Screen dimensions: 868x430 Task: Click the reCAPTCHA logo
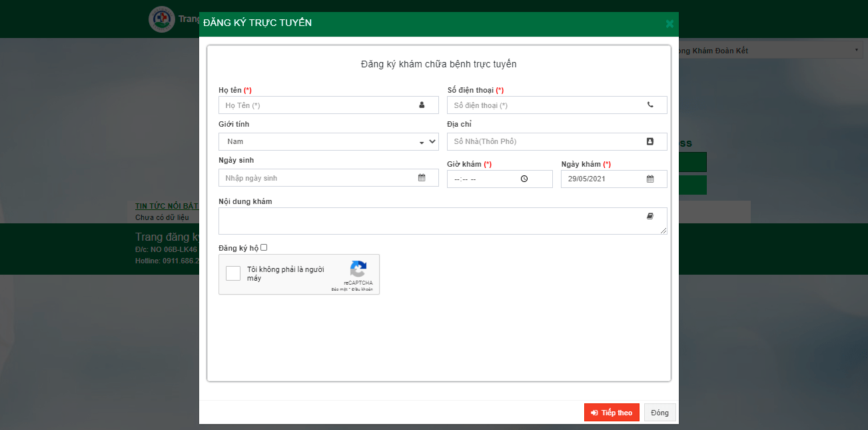pos(358,269)
